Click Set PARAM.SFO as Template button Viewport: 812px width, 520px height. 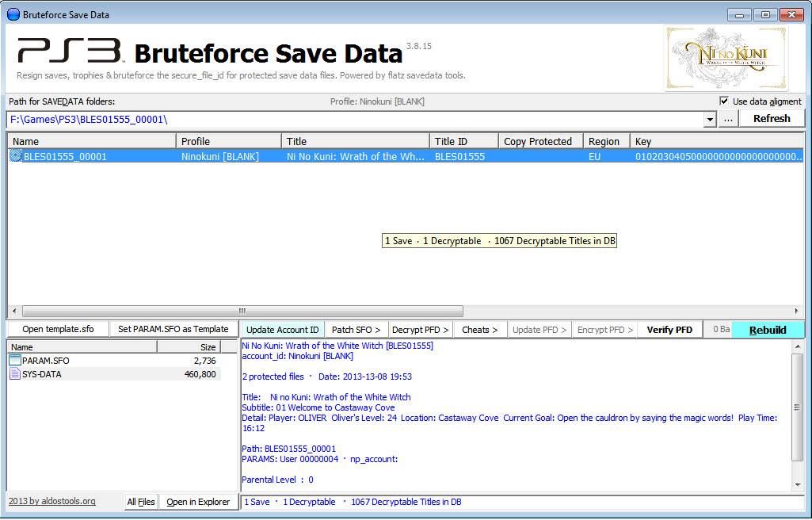point(173,329)
